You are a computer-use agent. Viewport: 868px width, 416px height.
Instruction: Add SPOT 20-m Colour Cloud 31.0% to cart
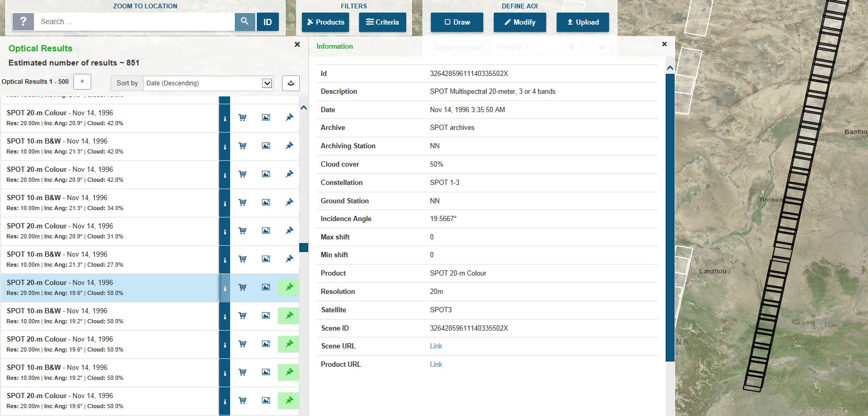pos(242,231)
